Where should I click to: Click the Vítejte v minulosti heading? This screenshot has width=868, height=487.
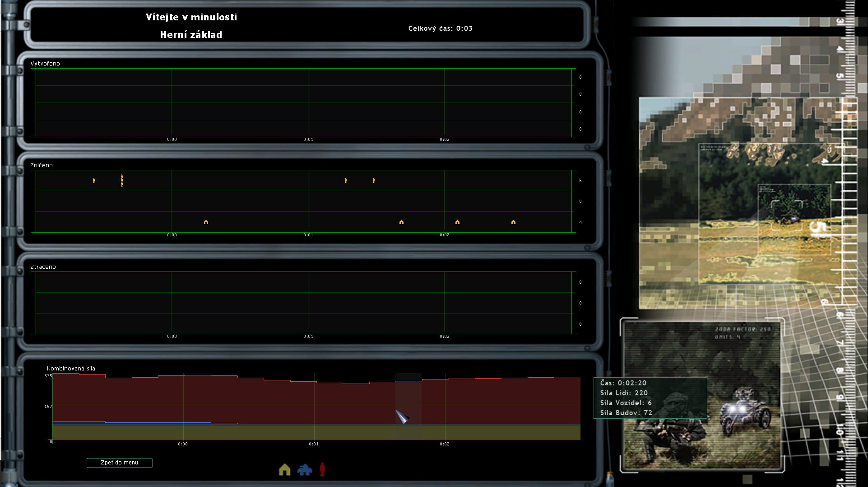[x=191, y=17]
